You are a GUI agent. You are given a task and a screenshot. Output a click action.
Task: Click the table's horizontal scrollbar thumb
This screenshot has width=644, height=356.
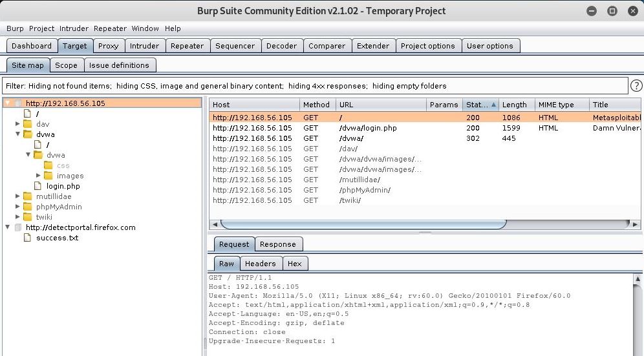pos(363,224)
